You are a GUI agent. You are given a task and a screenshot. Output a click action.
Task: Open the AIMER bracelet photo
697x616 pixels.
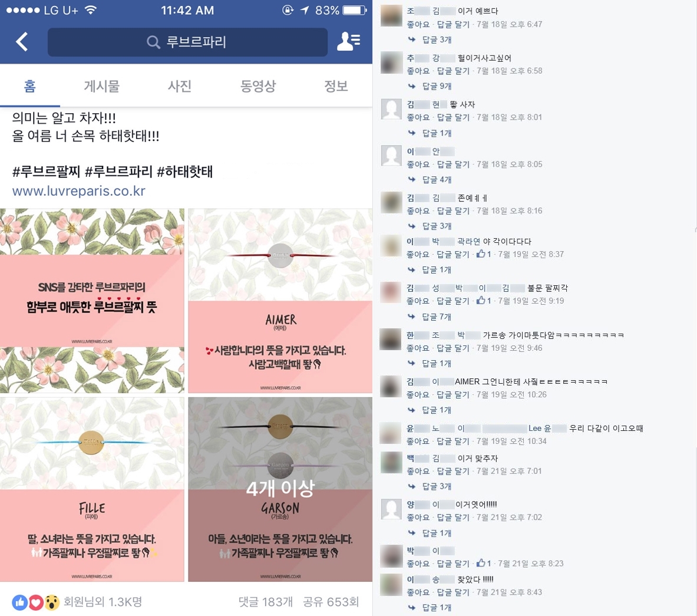[x=280, y=301]
